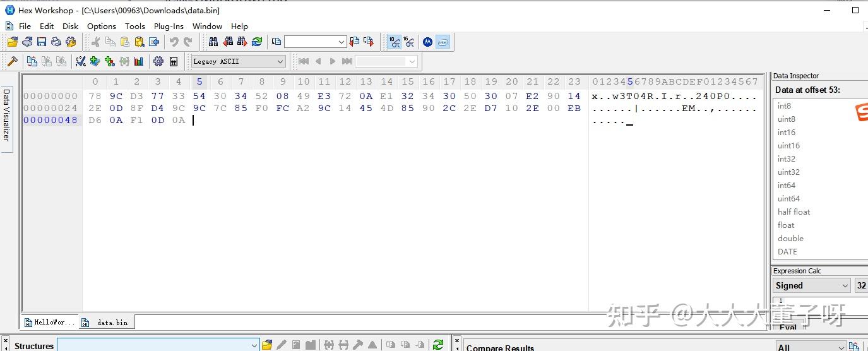Click the Properties wrench-page icon
This screenshot has height=351, width=868.
point(71,42)
